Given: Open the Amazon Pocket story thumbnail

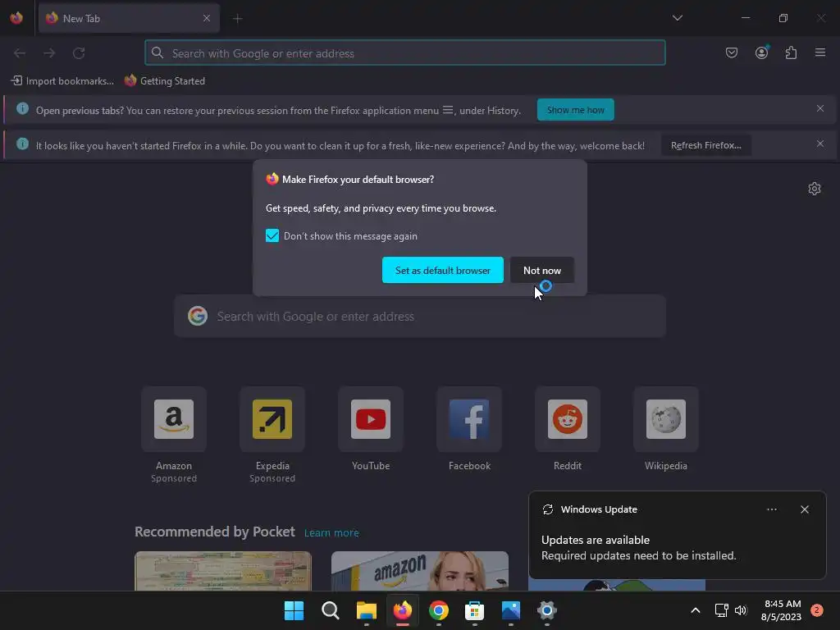Looking at the screenshot, I should point(420,571).
